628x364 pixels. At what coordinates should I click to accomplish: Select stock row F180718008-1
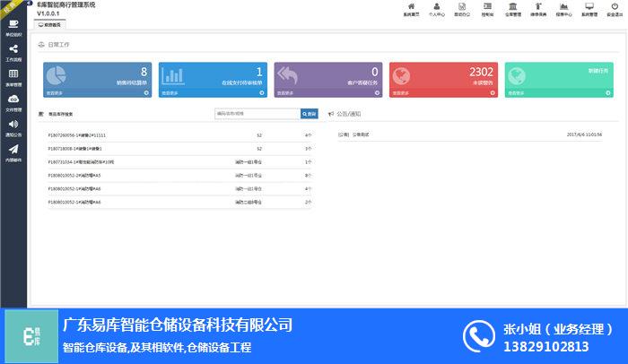(179, 149)
